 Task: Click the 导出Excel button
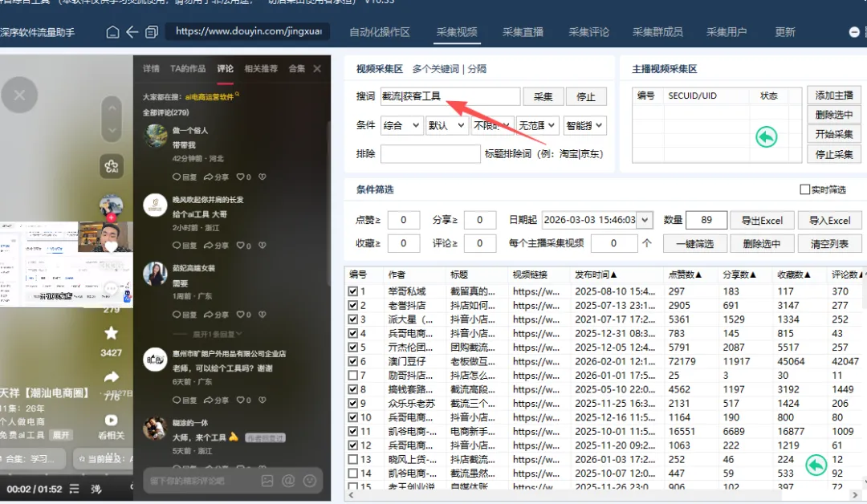pyautogui.click(x=762, y=221)
